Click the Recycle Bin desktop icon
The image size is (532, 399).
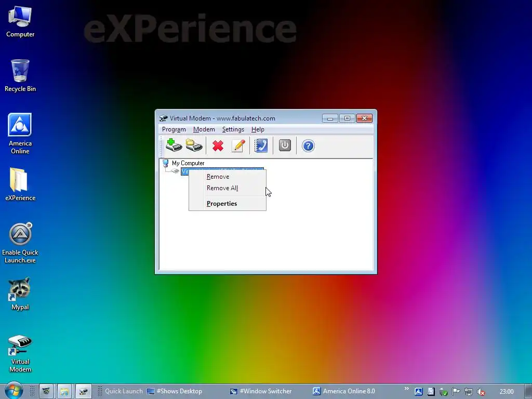click(x=20, y=76)
